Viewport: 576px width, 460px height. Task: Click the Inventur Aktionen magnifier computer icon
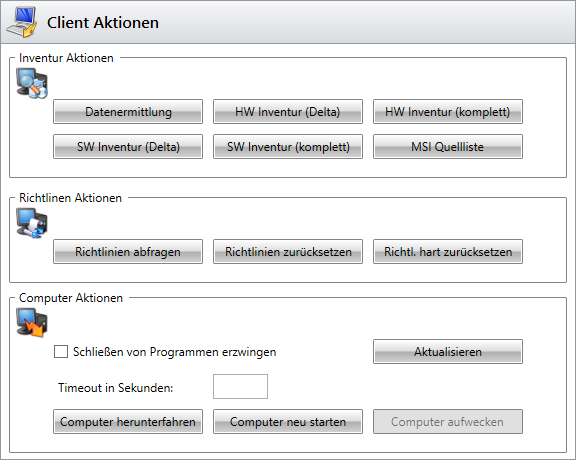click(32, 83)
